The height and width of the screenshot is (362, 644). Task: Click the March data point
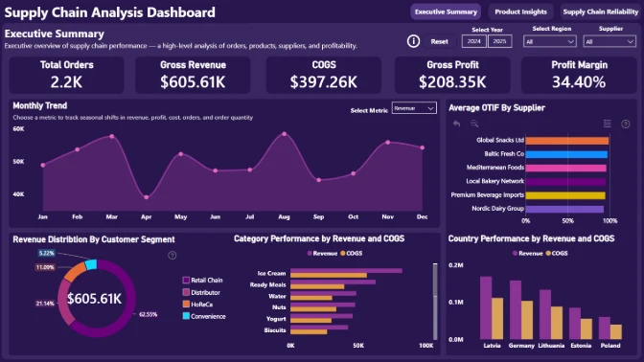click(112, 136)
